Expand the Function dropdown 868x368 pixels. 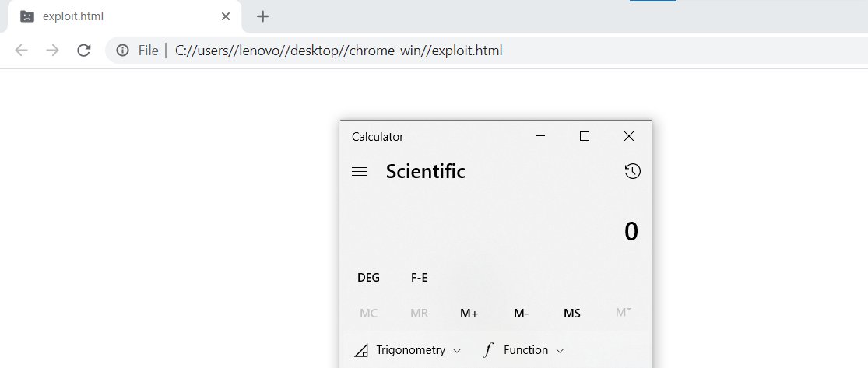point(523,350)
